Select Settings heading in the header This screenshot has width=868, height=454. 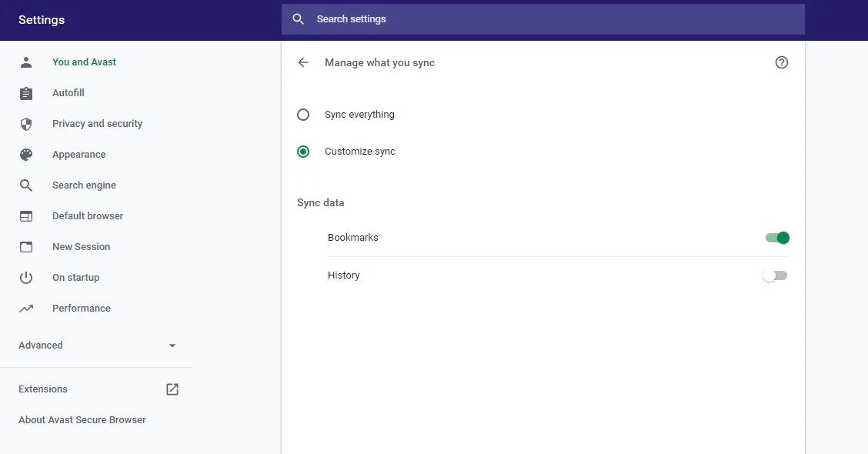(x=41, y=19)
